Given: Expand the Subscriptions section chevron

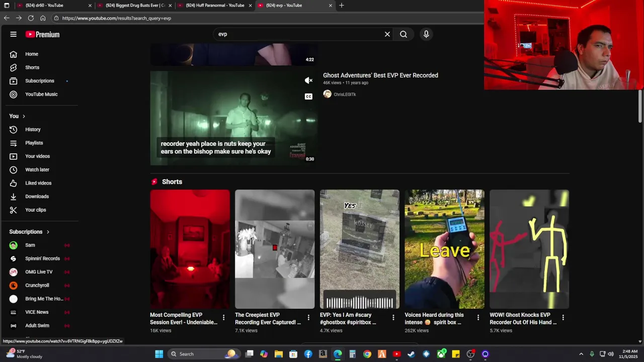Looking at the screenshot, I should click(x=48, y=232).
